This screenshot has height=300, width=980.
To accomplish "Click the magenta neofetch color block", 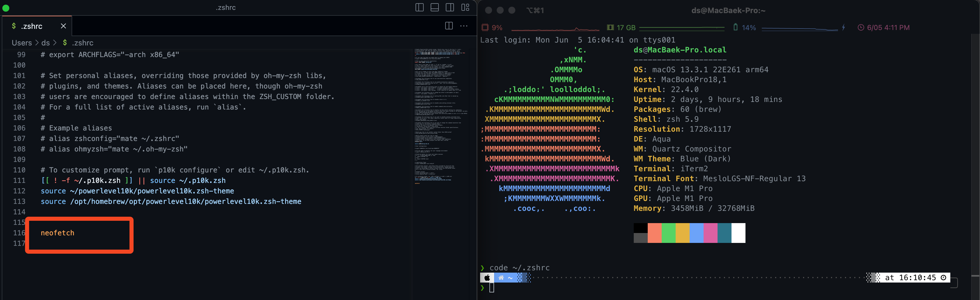I will [x=710, y=233].
